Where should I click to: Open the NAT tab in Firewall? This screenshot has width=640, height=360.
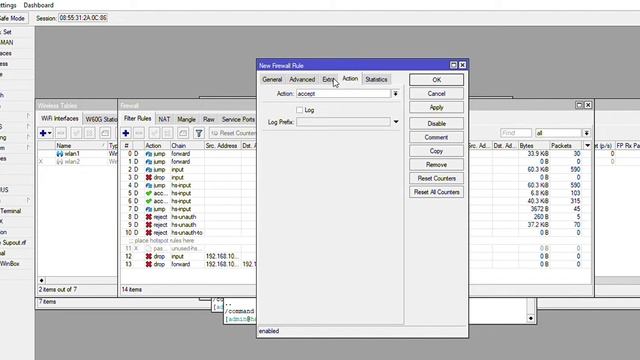coord(164,119)
